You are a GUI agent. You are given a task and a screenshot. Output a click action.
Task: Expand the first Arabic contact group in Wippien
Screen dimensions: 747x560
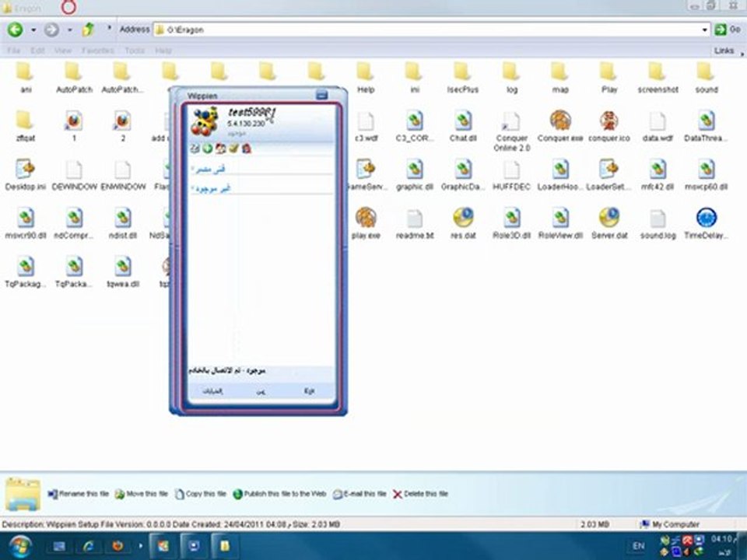[x=209, y=169]
